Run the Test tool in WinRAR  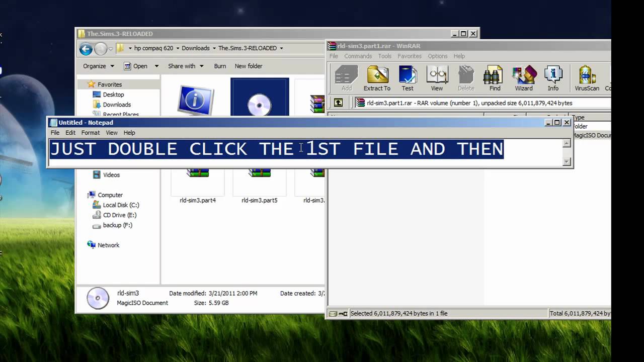(x=408, y=78)
